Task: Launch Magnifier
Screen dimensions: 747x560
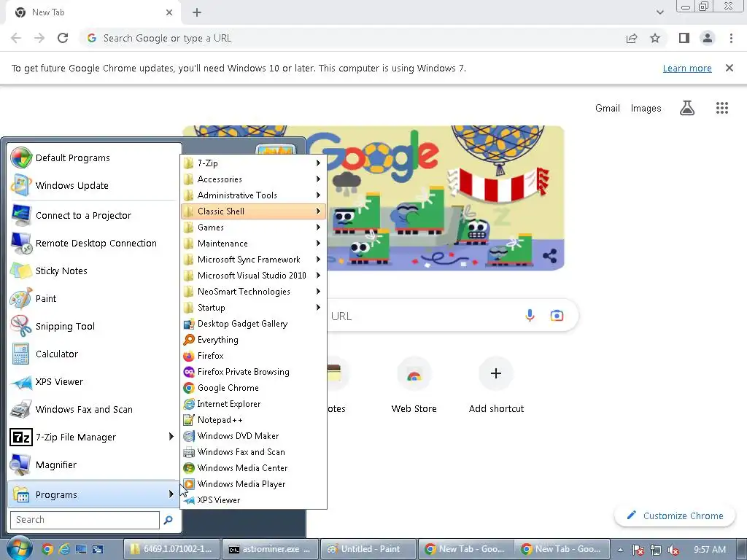Action: coord(94,464)
